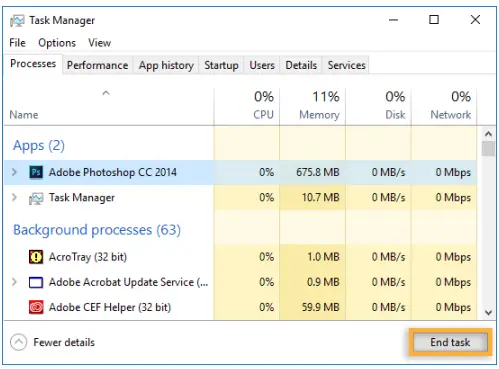Screen dimensions: 499x369
Task: Click the Fewer details circle arrow icon
Action: coord(18,342)
